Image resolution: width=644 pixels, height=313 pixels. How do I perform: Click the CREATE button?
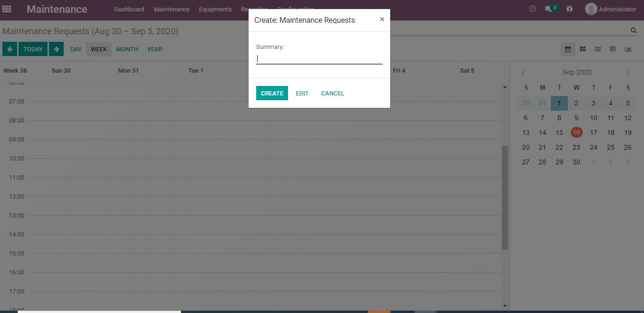coord(272,93)
